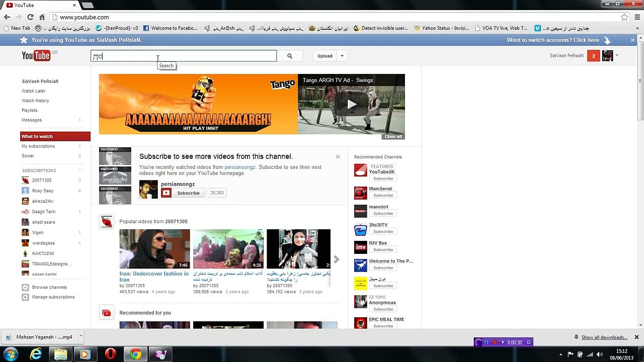The height and width of the screenshot is (362, 644).
Task: Expand the account menu arrow beside avatar
Action: point(617,56)
